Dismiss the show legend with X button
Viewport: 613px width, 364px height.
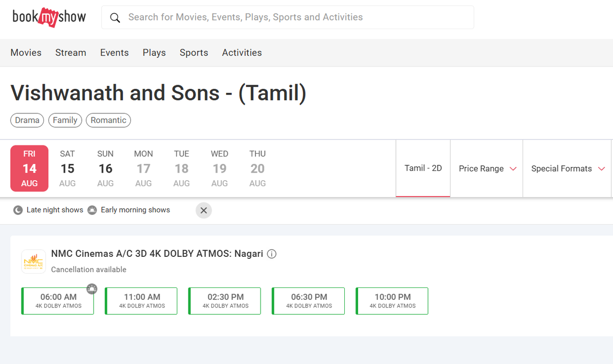(204, 210)
